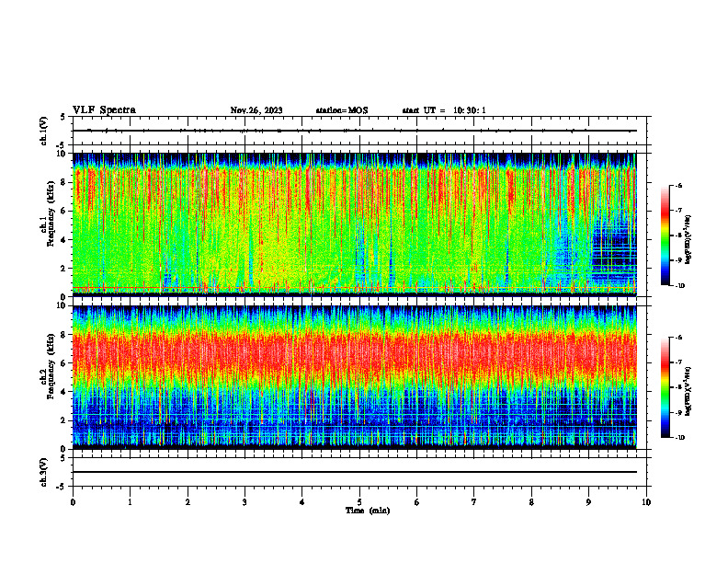The height and width of the screenshot is (563, 728).
Task: Click ch.2 frequency tick label "8"
Action: tap(65, 335)
